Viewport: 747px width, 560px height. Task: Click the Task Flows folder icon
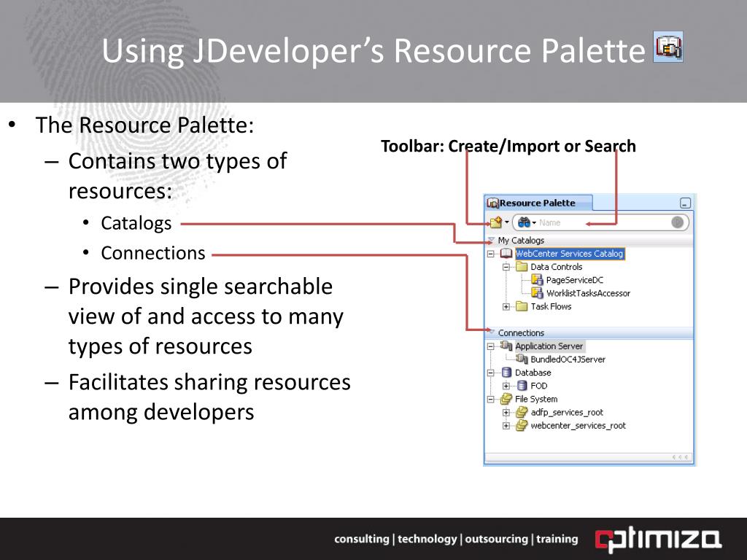pos(522,306)
